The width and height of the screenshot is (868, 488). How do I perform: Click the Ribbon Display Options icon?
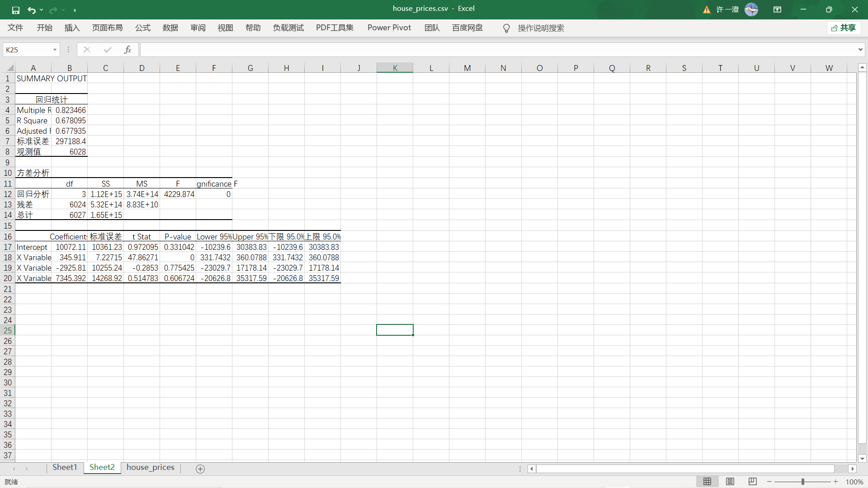point(777,9)
